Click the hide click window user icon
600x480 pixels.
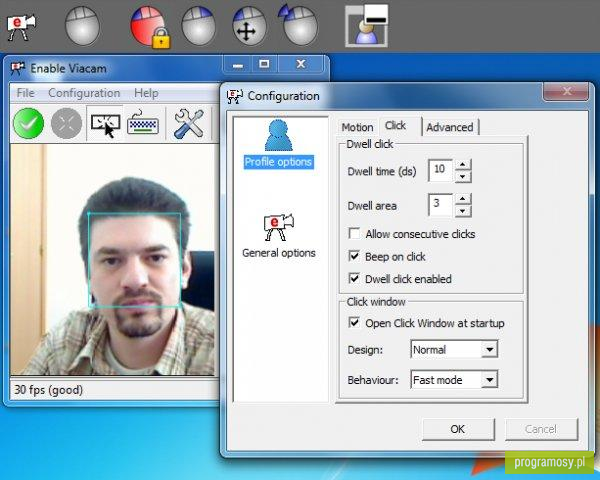tap(367, 26)
